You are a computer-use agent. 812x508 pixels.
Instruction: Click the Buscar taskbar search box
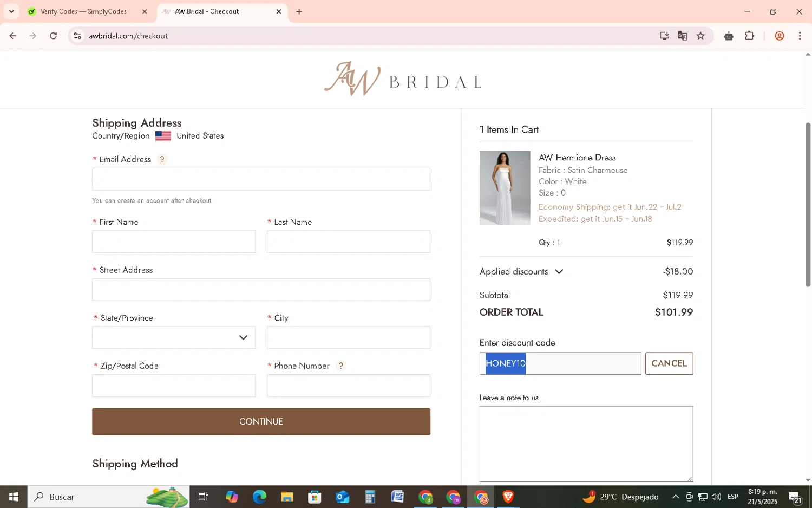tap(108, 497)
